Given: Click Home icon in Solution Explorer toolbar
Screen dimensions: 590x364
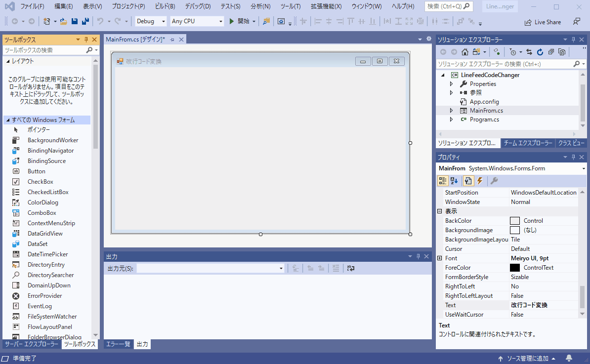Looking at the screenshot, I should pos(465,52).
